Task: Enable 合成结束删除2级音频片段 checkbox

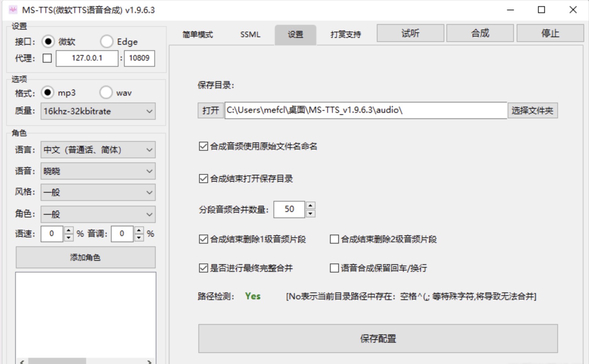Action: tap(334, 239)
